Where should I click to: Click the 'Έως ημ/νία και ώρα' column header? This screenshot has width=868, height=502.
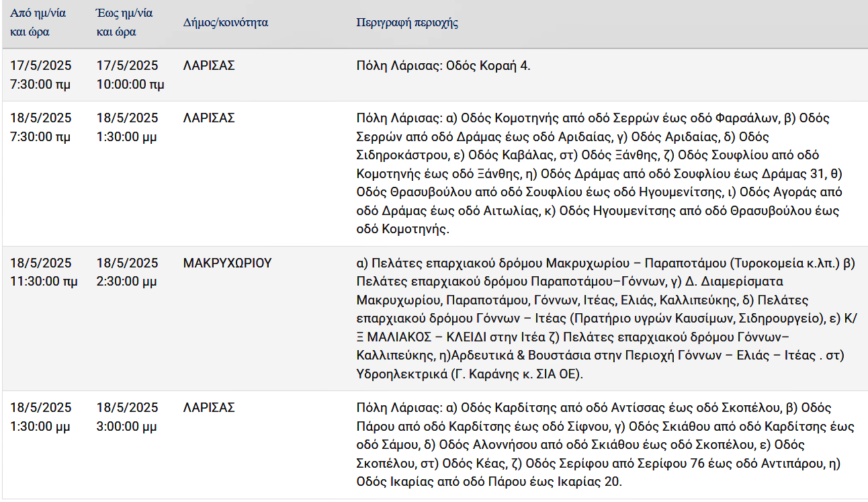coord(125,22)
